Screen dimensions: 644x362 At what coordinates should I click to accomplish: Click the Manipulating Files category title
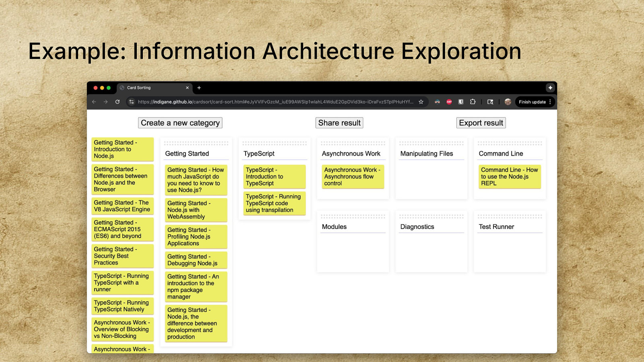(x=427, y=154)
